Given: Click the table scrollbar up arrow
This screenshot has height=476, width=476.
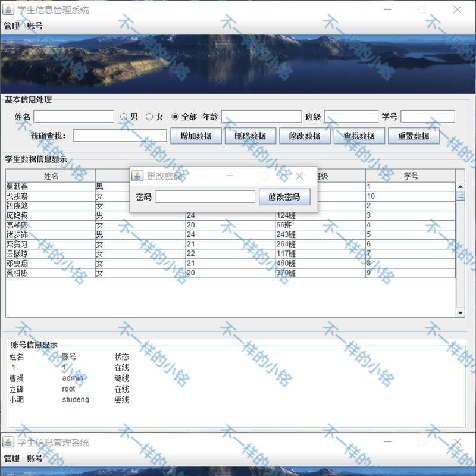Looking at the screenshot, I should click(460, 187).
